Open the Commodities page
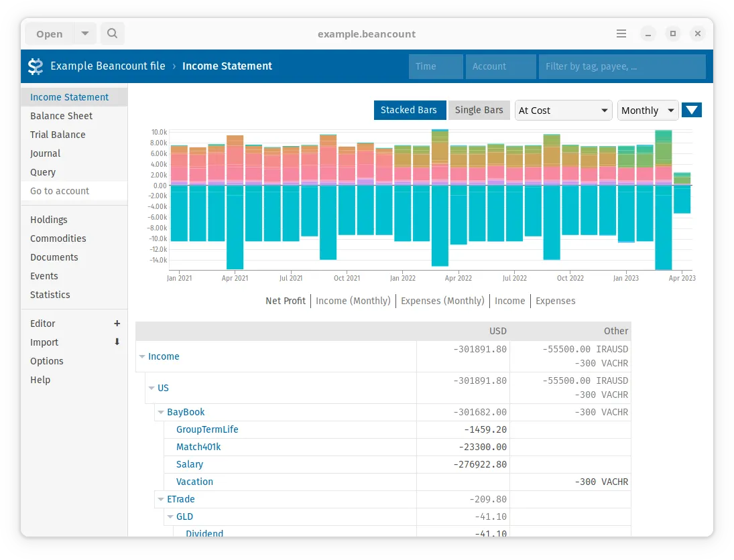This screenshot has height=560, width=734. pos(74,238)
